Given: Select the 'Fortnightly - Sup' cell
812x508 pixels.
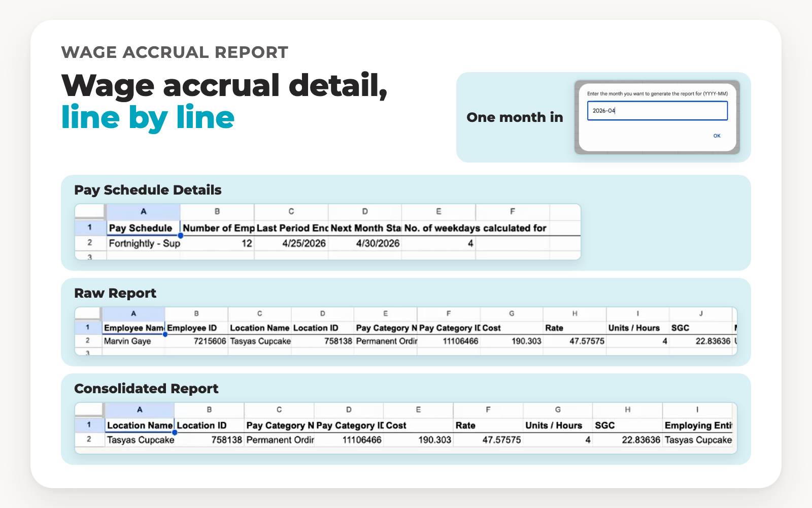Looking at the screenshot, I should tap(144, 243).
